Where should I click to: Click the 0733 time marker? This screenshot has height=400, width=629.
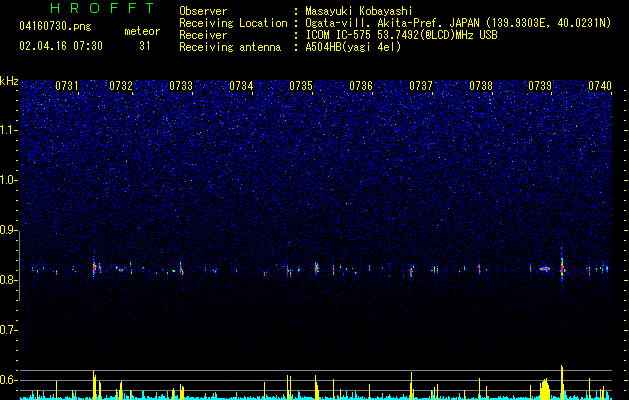coord(181,85)
